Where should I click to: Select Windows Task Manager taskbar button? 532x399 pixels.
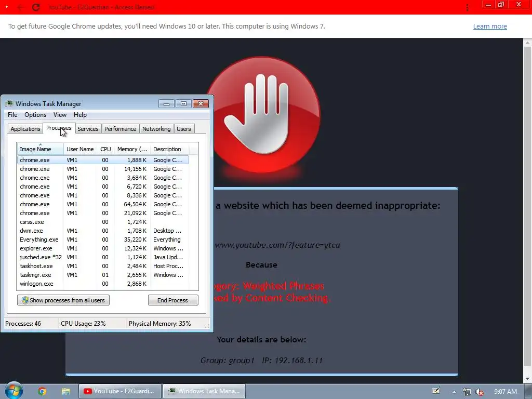pos(204,391)
